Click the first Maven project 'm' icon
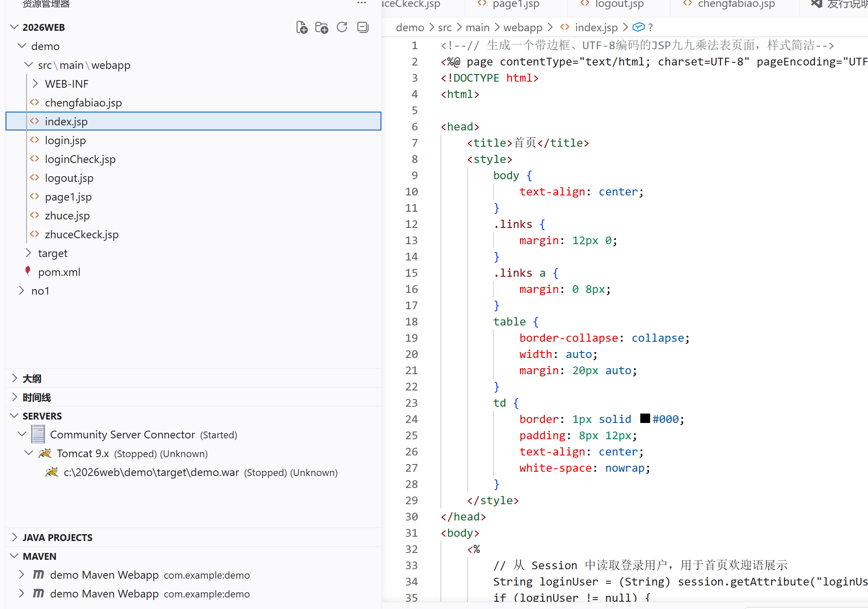The width and height of the screenshot is (868, 609). [39, 575]
